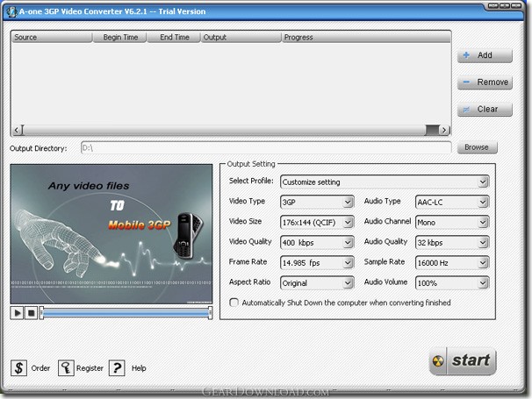The image size is (532, 399).
Task: Expand the Frame Rate combo box
Action: coord(317,263)
